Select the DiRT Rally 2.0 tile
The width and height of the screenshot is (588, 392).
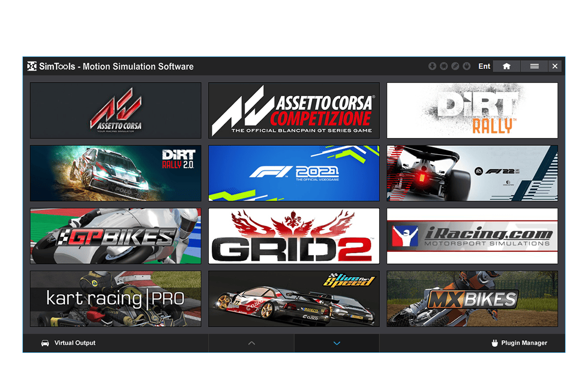coord(116,173)
